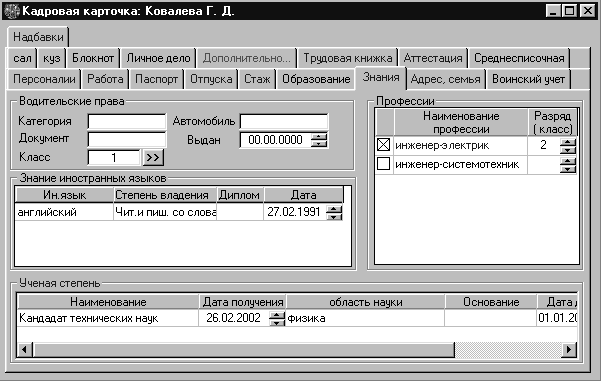Click the Автомобиль input field
The image size is (601, 381).
pyautogui.click(x=284, y=122)
